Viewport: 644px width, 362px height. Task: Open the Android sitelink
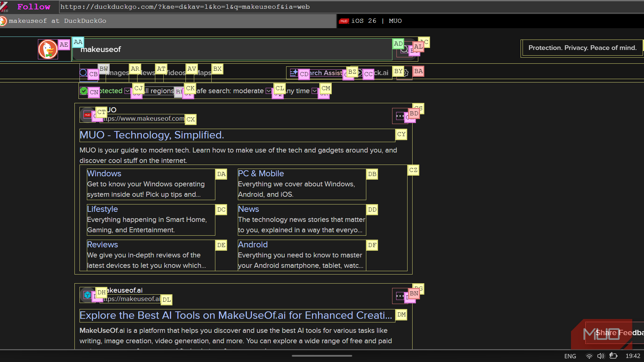click(253, 245)
